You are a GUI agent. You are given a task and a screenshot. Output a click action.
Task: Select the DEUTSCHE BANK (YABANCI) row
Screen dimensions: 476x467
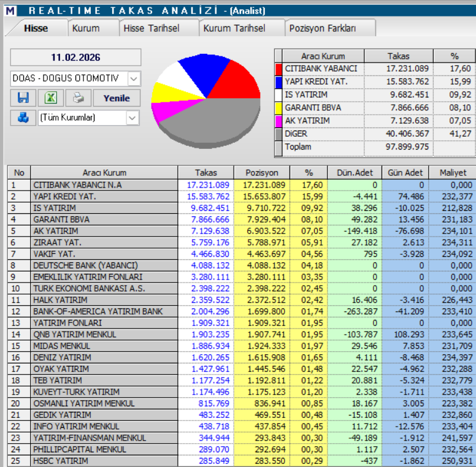click(242, 265)
